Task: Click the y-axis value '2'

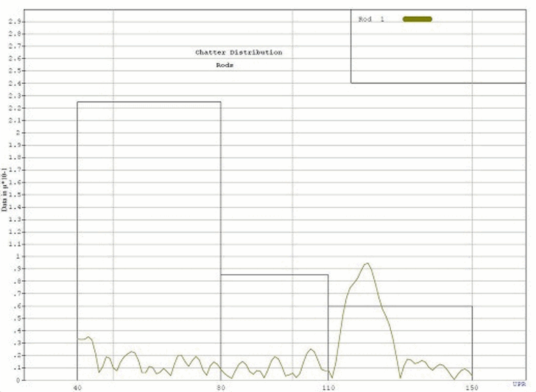Action: (x=18, y=133)
